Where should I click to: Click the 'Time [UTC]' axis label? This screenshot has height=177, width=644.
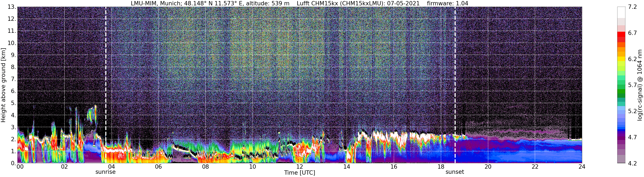click(x=299, y=173)
